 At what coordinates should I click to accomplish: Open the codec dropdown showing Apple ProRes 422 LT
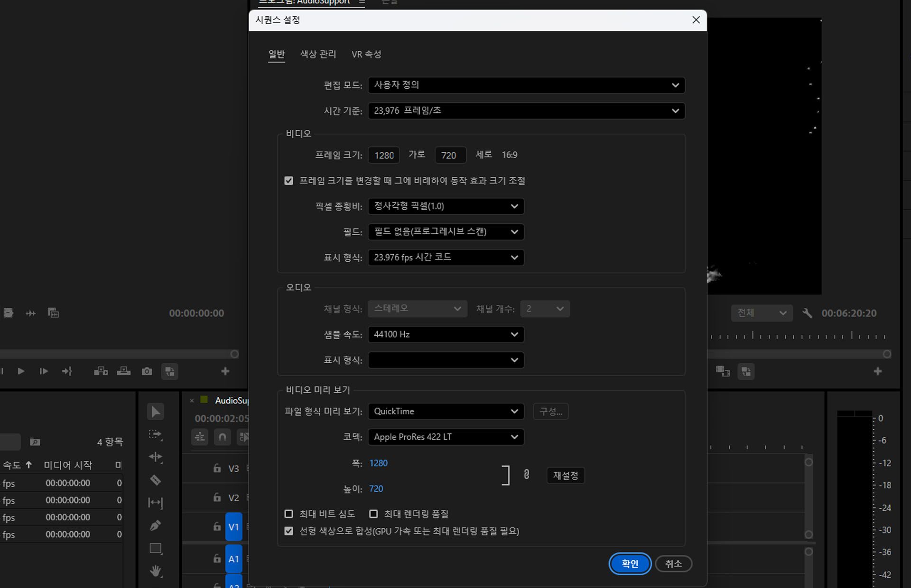(445, 437)
